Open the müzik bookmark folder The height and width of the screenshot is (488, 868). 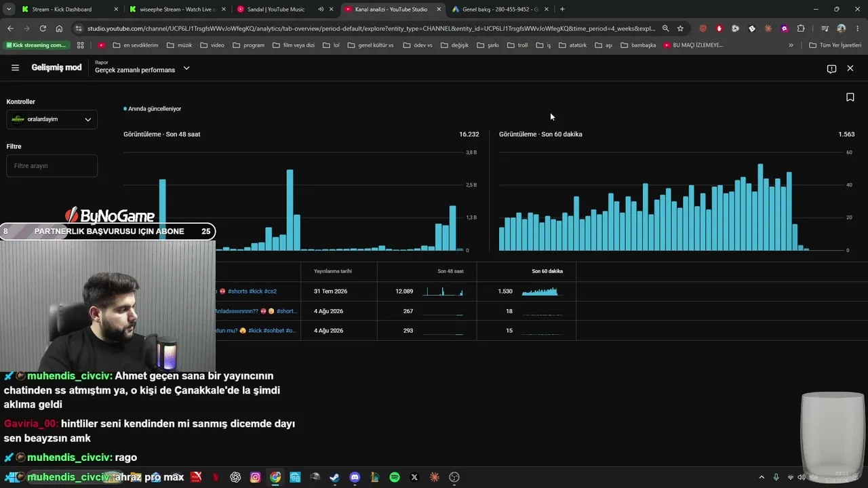180,45
